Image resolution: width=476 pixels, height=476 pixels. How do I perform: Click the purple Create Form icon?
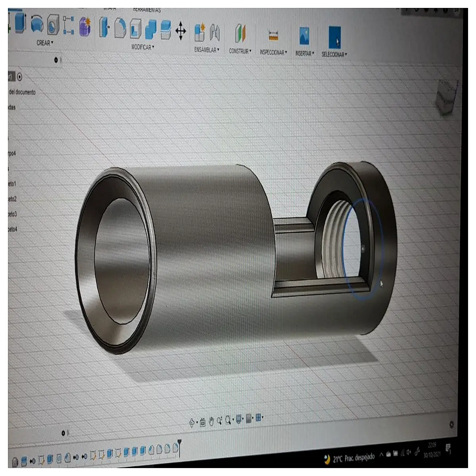coord(85,27)
